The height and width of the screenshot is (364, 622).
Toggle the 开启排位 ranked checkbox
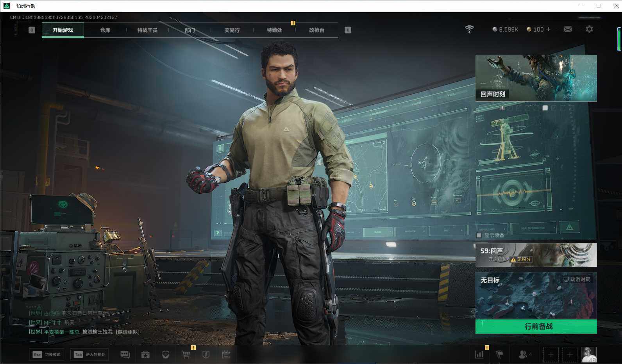click(484, 259)
